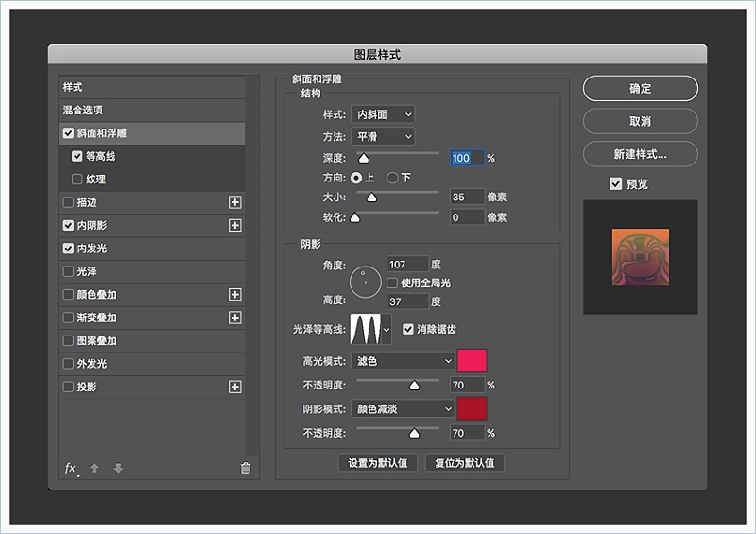Select the 下 direction radio button

pos(392,178)
